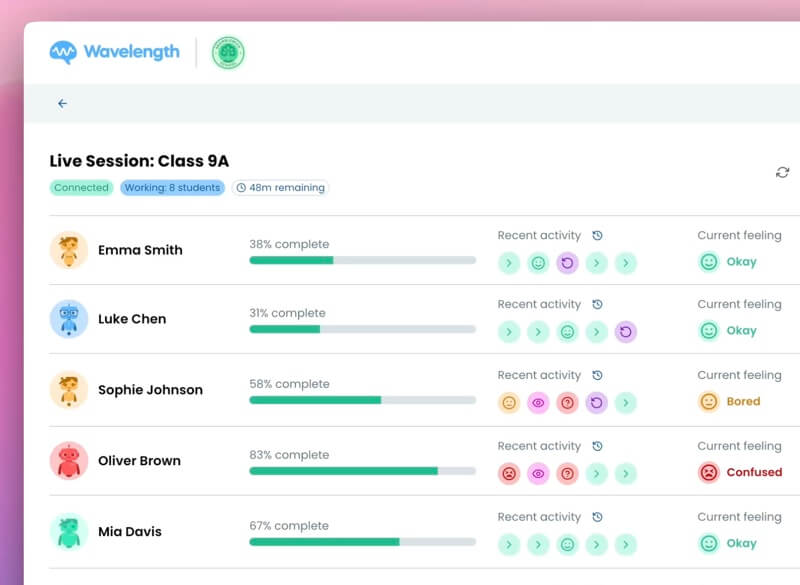Expand Mia Davis's final activity chevron

pyautogui.click(x=625, y=544)
